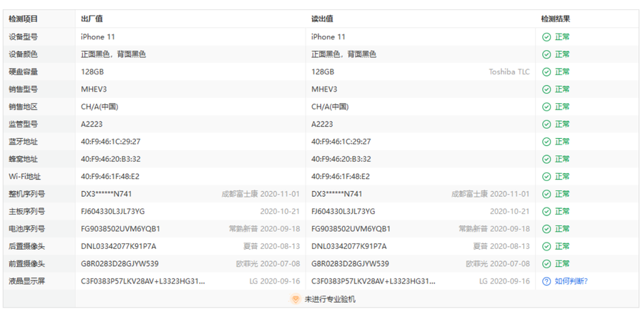
Task: Click the green check icon in the 蓝牙地址 row
Action: coord(546,142)
